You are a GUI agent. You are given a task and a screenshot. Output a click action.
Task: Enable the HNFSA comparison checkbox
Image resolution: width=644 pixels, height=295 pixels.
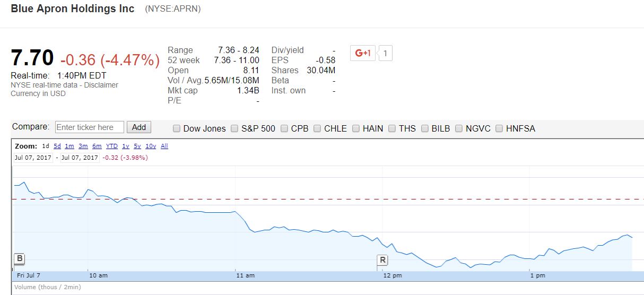(500, 128)
